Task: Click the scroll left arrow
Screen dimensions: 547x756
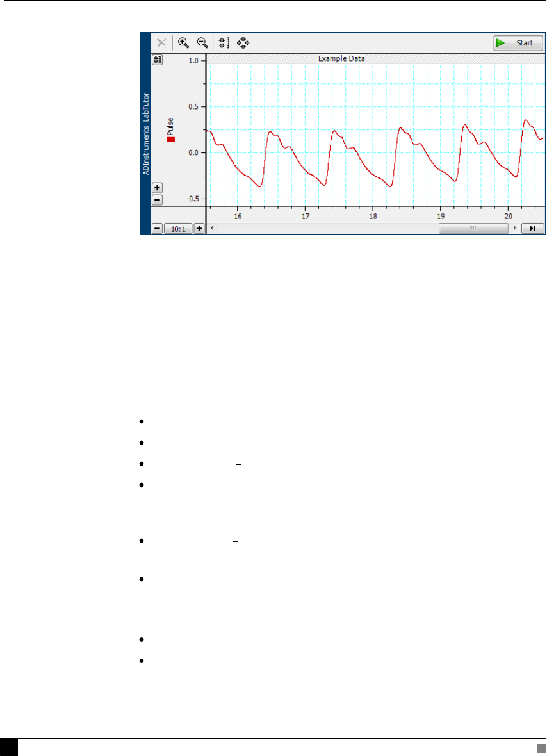Action: pos(212,228)
